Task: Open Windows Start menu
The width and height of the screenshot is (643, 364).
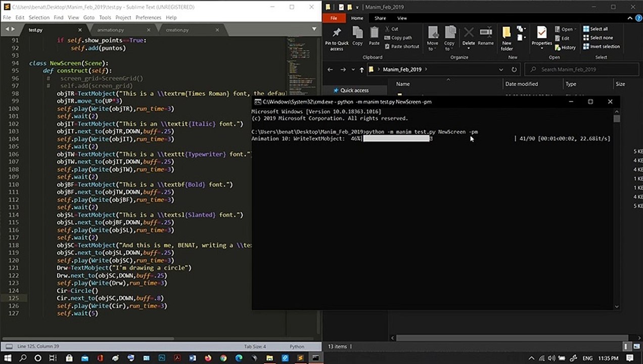Action: pos(8,358)
